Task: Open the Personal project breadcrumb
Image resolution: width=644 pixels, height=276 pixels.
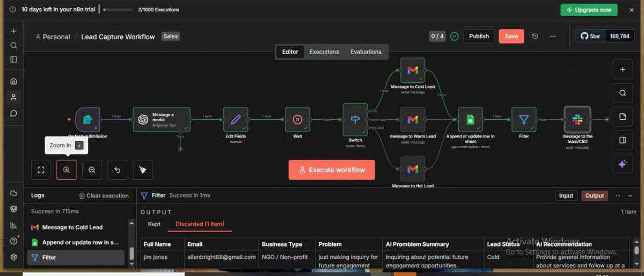Action: [53, 37]
